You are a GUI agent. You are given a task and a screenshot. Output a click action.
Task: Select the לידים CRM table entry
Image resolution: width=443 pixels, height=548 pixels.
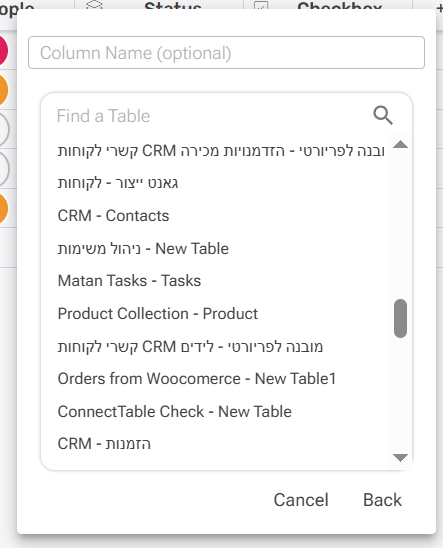(190, 346)
